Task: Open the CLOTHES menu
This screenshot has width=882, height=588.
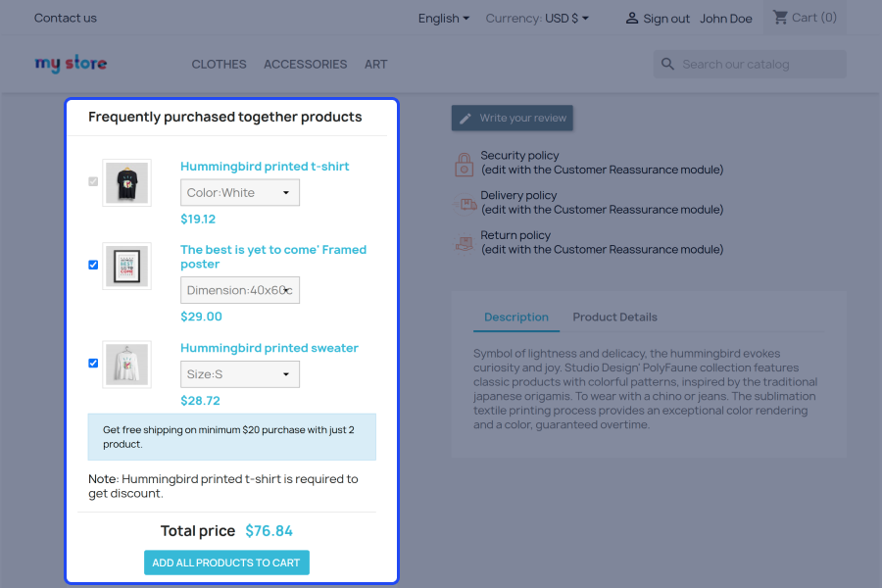Action: (x=219, y=64)
